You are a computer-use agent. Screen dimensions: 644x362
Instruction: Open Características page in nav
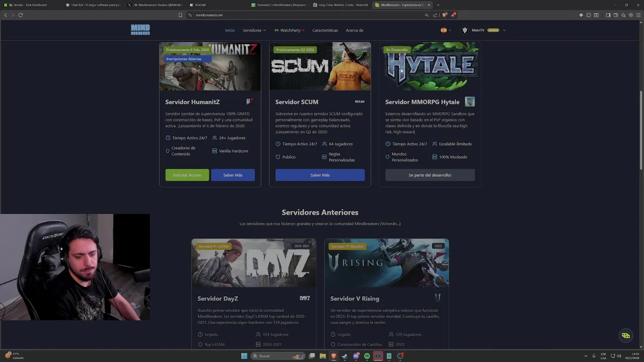[325, 30]
